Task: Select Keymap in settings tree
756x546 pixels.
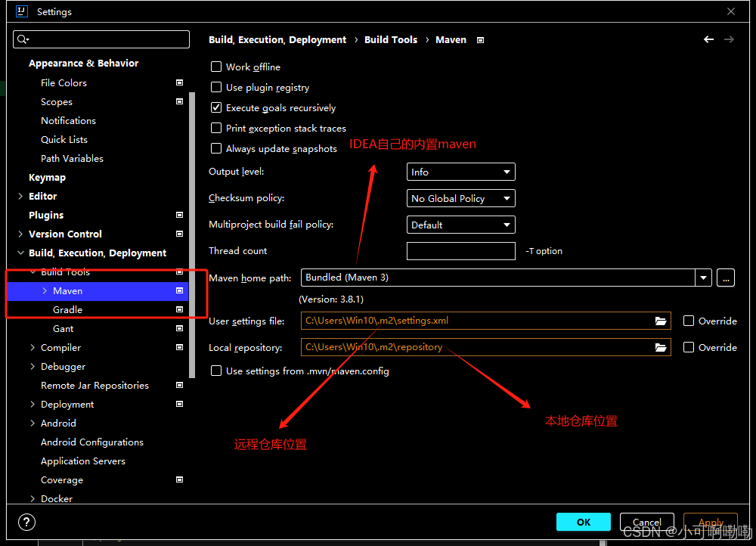Action: point(47,177)
